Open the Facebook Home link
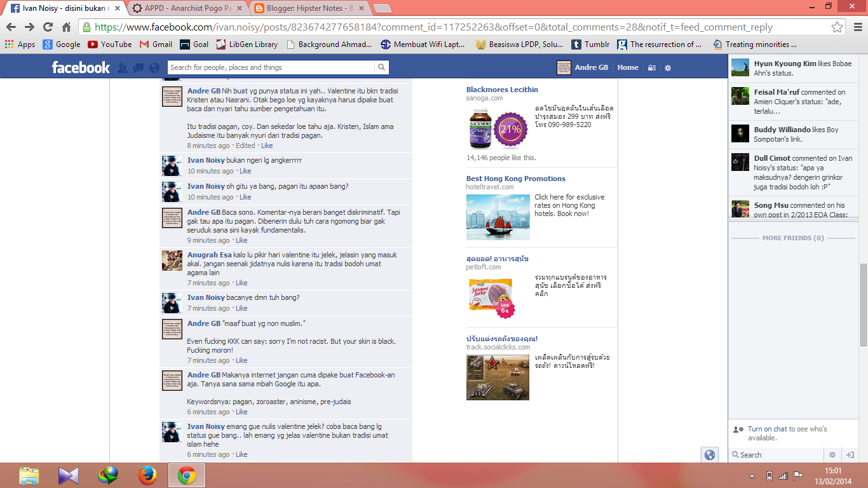 pyautogui.click(x=628, y=67)
